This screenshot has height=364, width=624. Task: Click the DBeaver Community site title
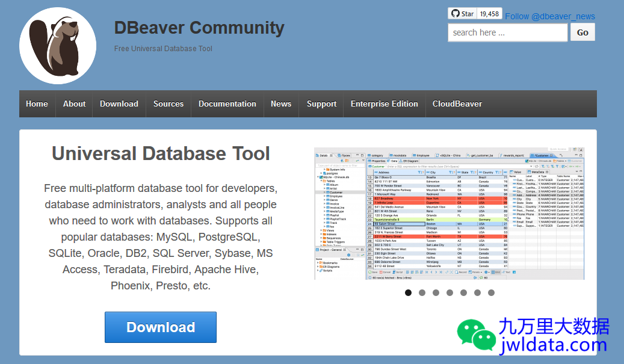click(199, 28)
